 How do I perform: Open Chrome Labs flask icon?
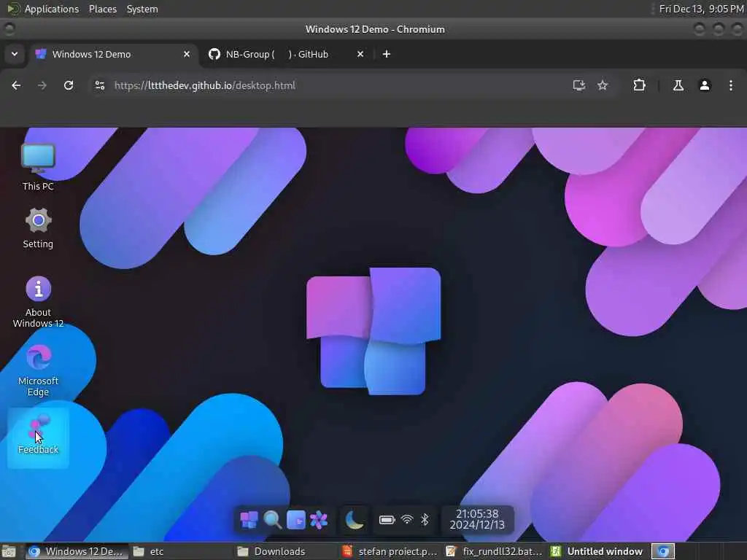[678, 85]
